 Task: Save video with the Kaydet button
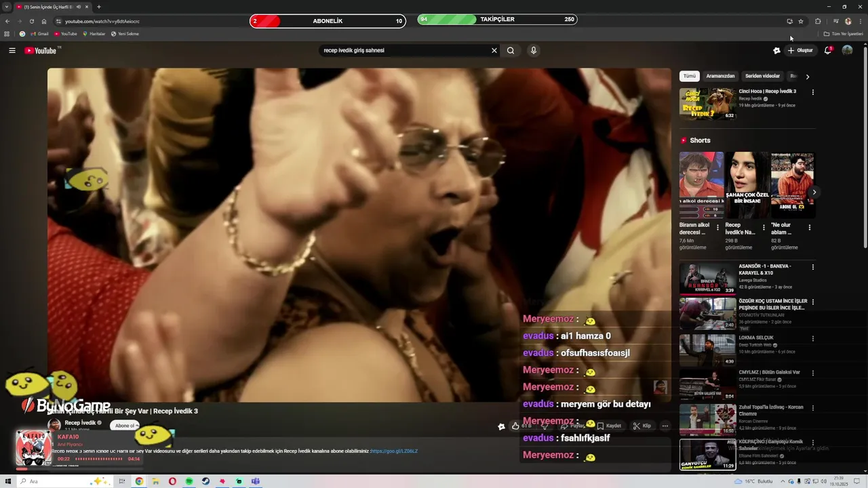pos(609,426)
